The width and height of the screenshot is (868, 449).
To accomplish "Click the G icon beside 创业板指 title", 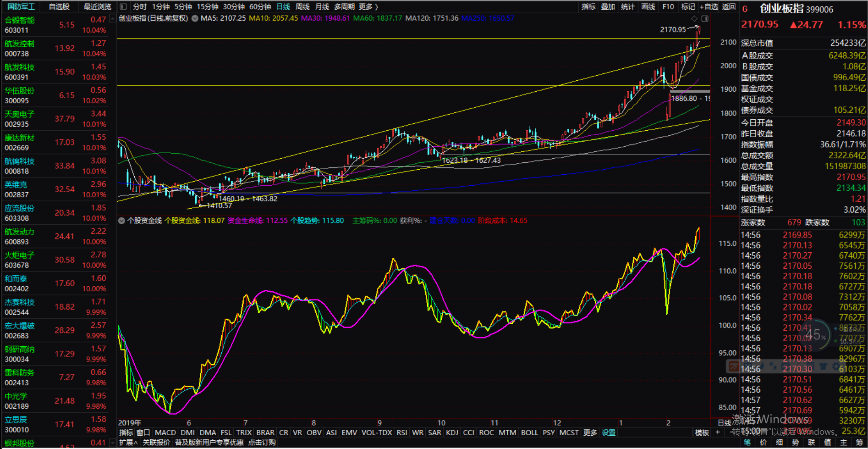I will (x=745, y=9).
